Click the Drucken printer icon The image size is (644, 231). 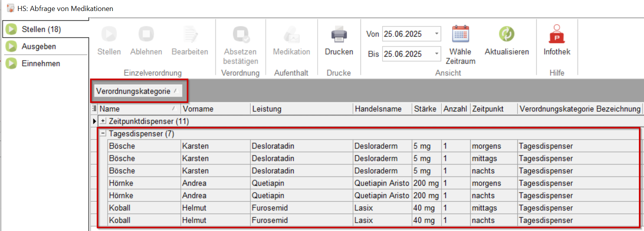coord(339,34)
